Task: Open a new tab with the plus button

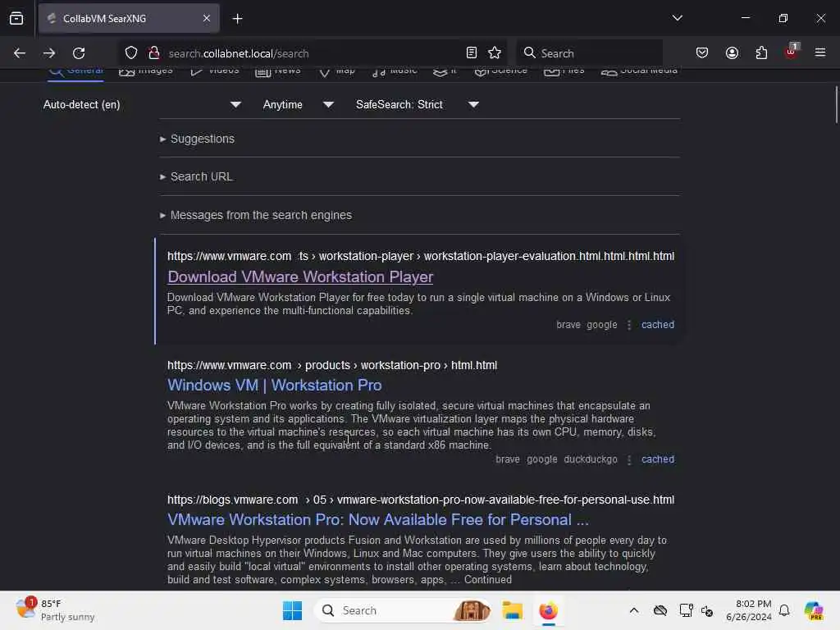Action: (237, 19)
